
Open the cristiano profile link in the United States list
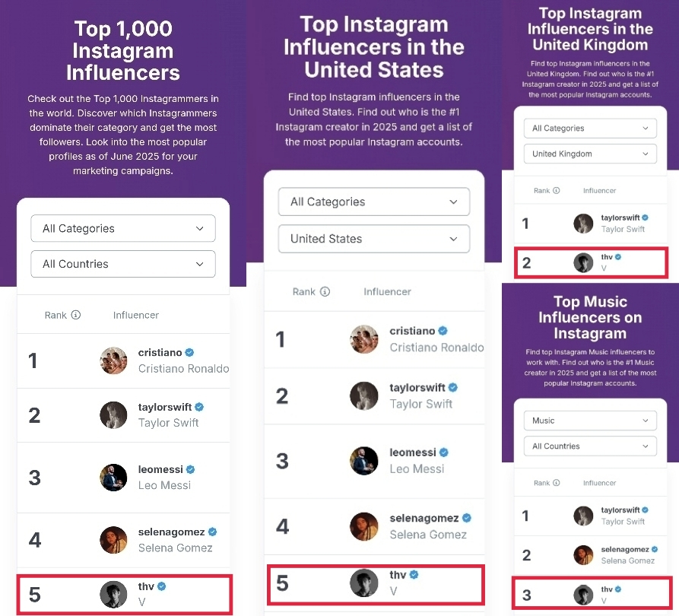coord(412,331)
